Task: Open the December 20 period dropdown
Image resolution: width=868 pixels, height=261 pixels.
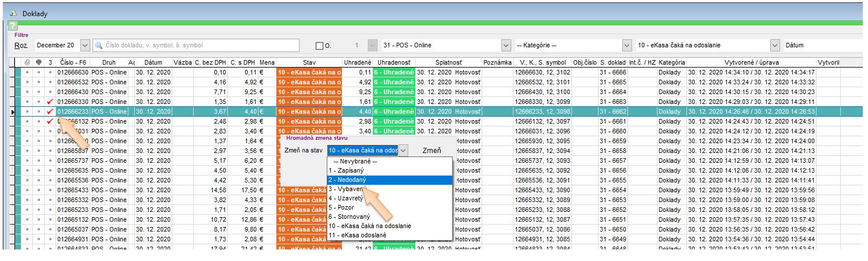Action: click(x=85, y=45)
